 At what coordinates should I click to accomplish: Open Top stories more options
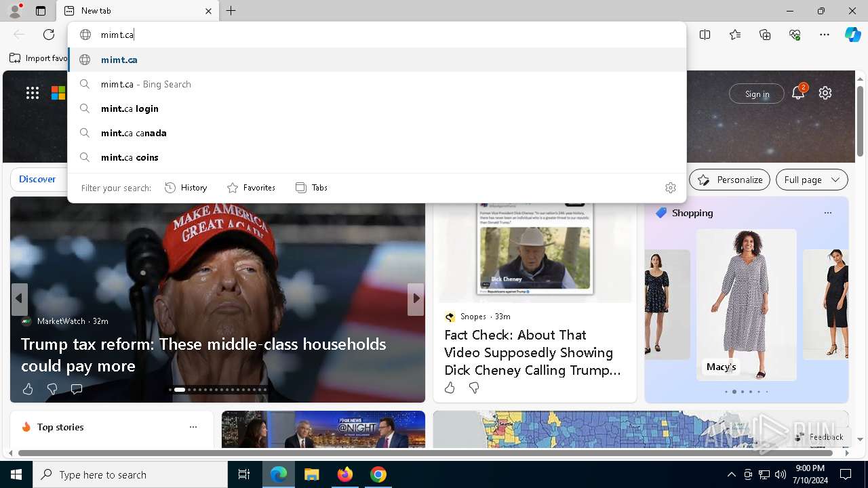pyautogui.click(x=193, y=427)
